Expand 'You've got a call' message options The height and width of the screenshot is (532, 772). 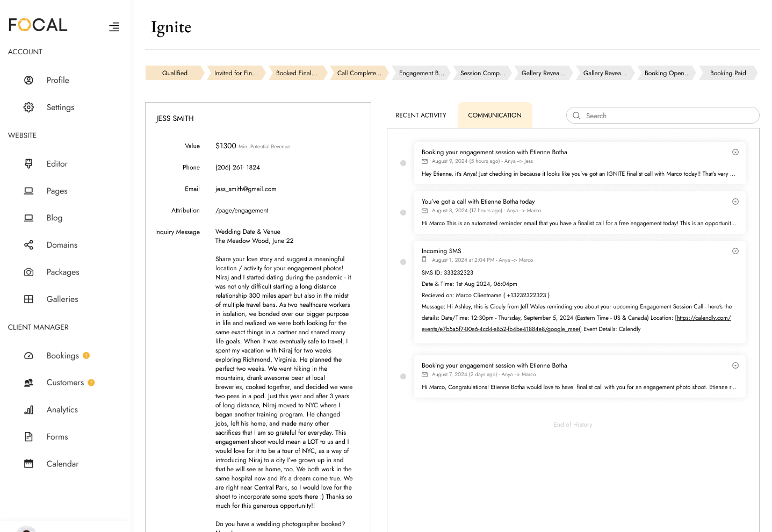point(735,202)
